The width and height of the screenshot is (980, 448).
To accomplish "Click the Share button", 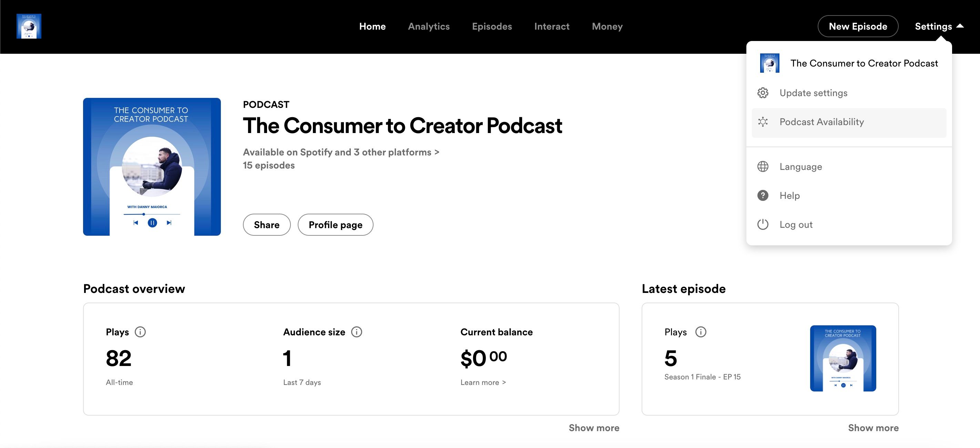I will 266,225.
